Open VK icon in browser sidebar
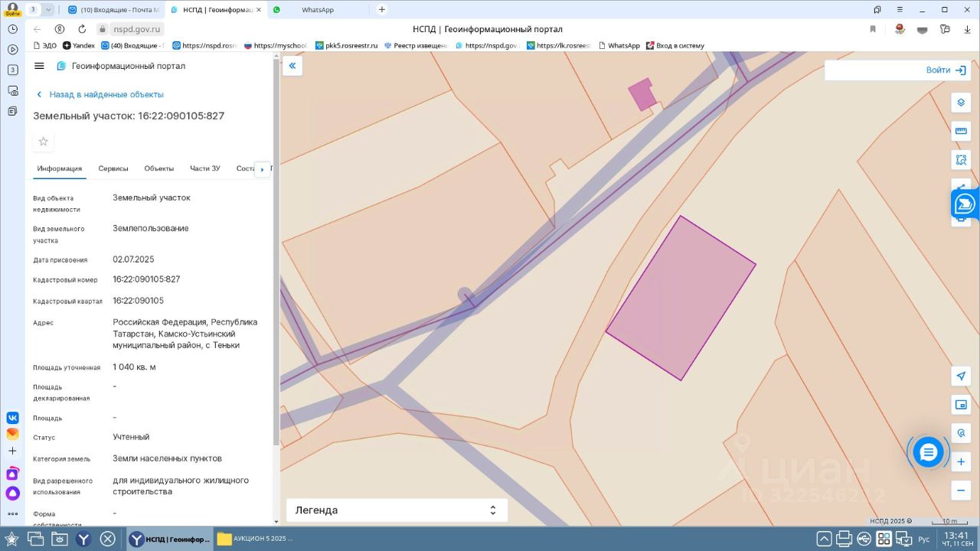Viewport: 980px width, 551px height. (12, 418)
